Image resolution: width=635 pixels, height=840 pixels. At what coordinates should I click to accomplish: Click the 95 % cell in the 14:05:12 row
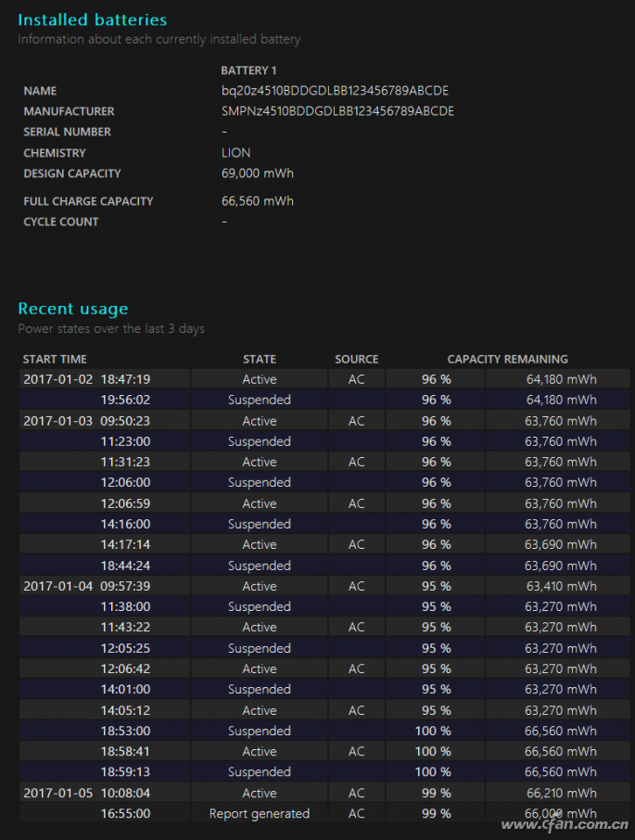coord(436,710)
